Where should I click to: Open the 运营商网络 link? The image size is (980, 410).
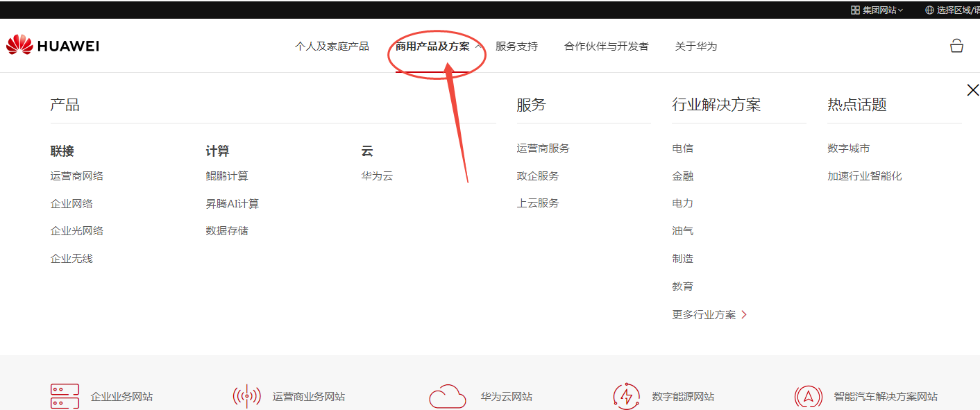[x=77, y=176]
